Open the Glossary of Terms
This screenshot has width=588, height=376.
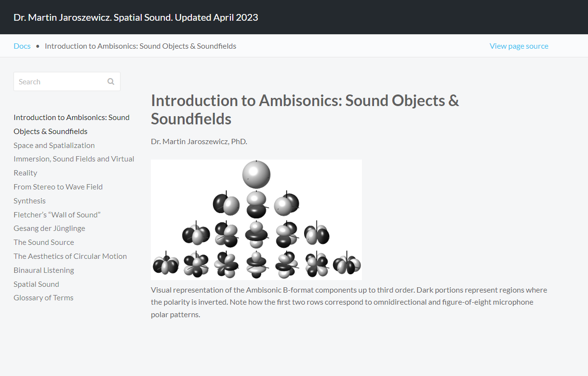43,297
